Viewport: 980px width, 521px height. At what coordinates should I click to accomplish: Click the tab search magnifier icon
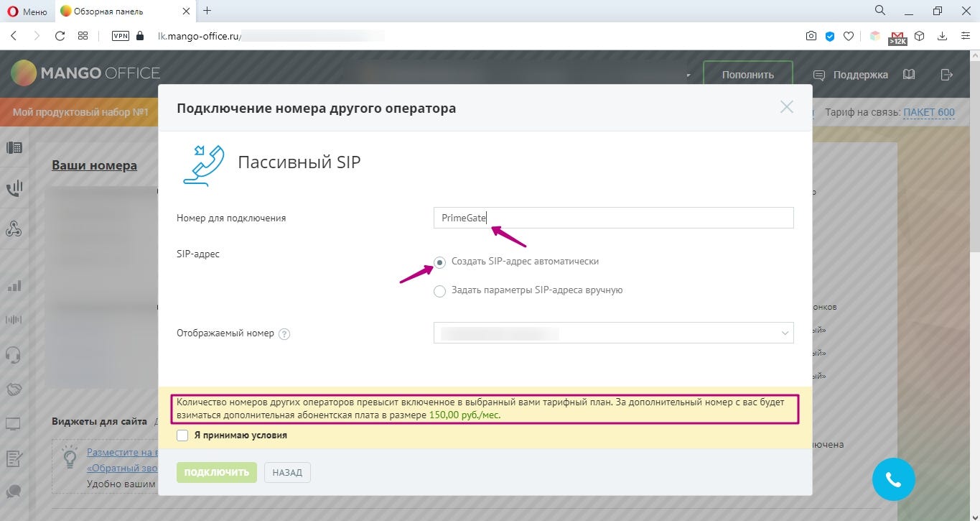click(x=879, y=10)
